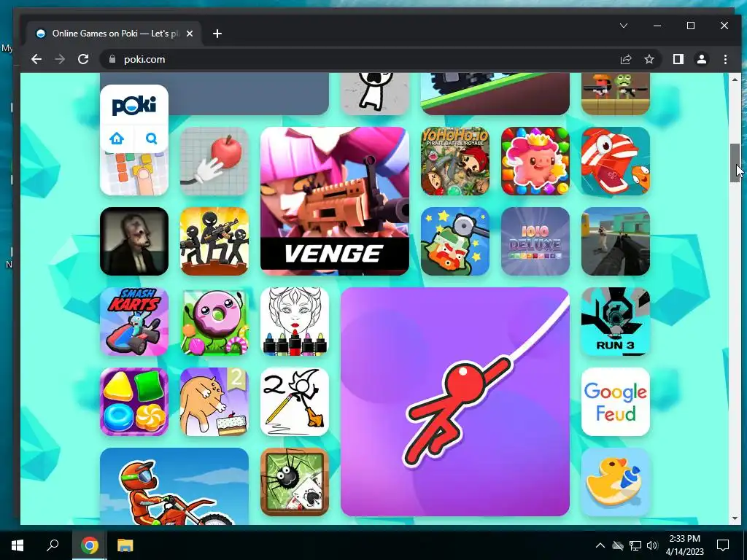Reload the Poki page
Image resolution: width=747 pixels, height=560 pixels.
(x=83, y=59)
